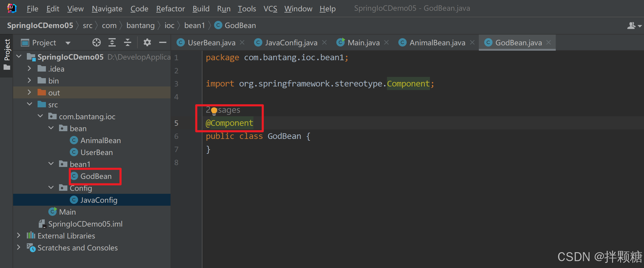The height and width of the screenshot is (268, 644).
Task: Click the Project view window icon
Action: pyautogui.click(x=25, y=43)
